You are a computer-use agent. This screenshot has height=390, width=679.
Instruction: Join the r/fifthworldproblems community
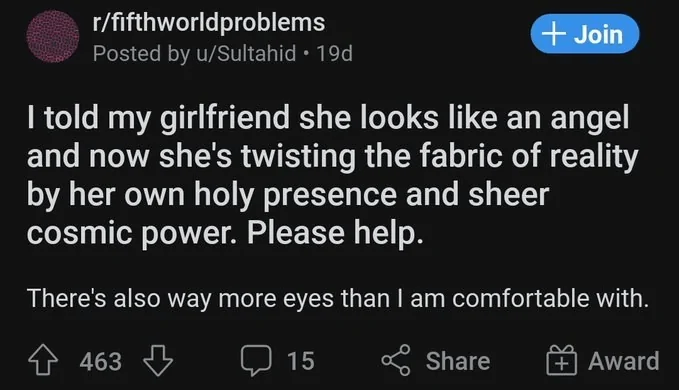point(585,34)
